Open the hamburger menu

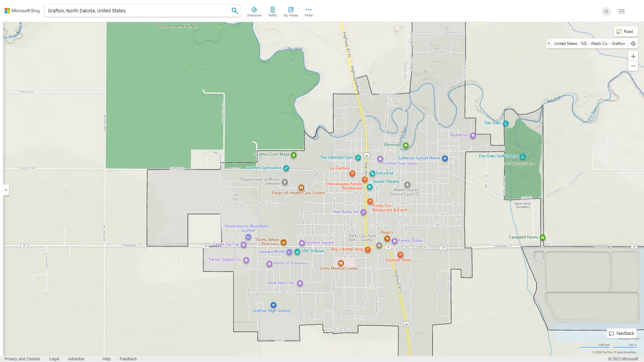621,11
